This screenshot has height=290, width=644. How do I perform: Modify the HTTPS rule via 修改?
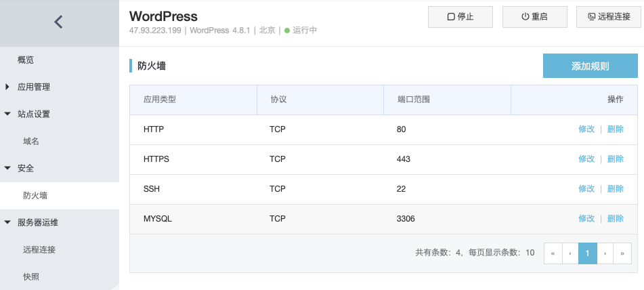(x=586, y=159)
